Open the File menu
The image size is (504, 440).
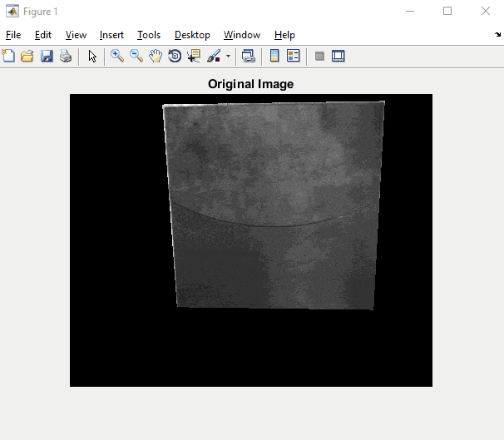click(x=13, y=35)
